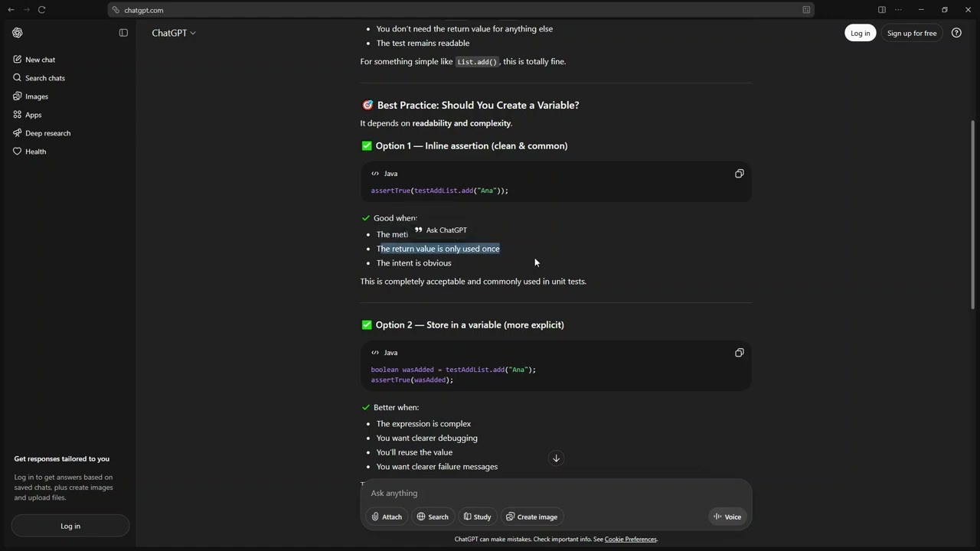Click 'Option 2 — Store in a variable' heading
This screenshot has height=551, width=980.
click(x=469, y=325)
